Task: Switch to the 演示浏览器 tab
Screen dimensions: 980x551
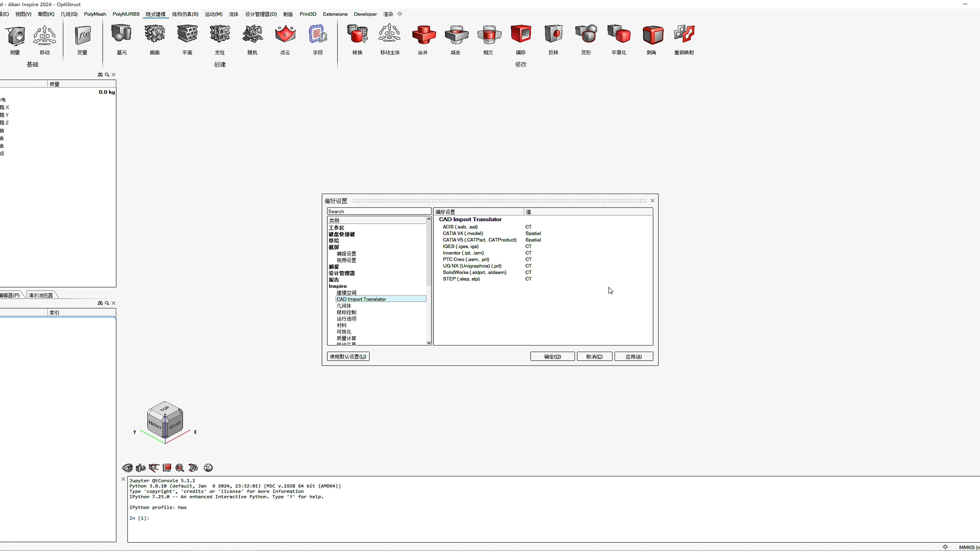Action: [x=41, y=295]
